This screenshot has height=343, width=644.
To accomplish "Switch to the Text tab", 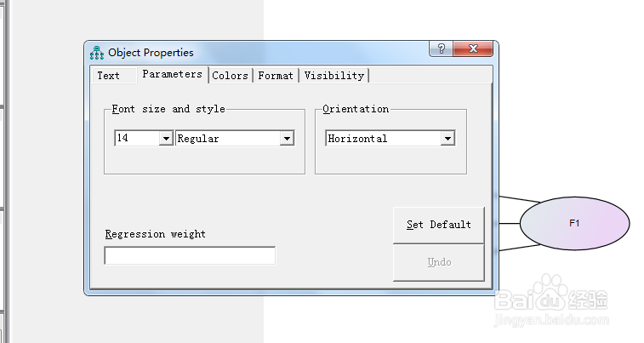I will click(108, 76).
